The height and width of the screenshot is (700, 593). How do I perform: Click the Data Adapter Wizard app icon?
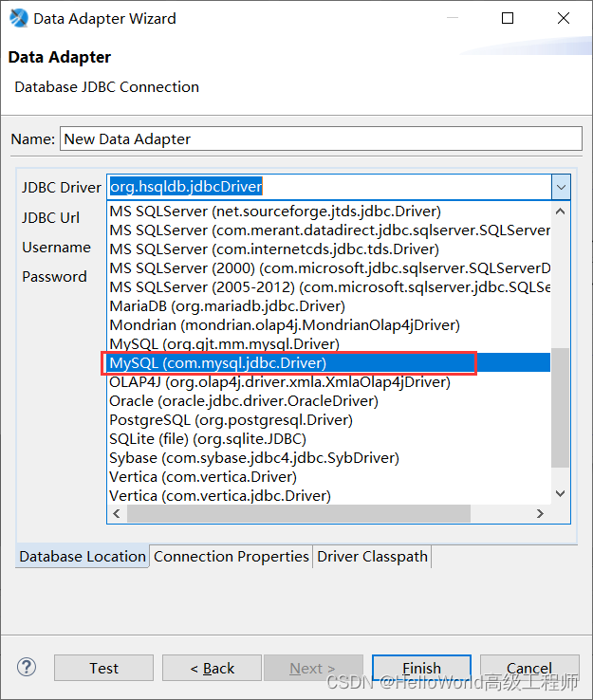point(19,18)
